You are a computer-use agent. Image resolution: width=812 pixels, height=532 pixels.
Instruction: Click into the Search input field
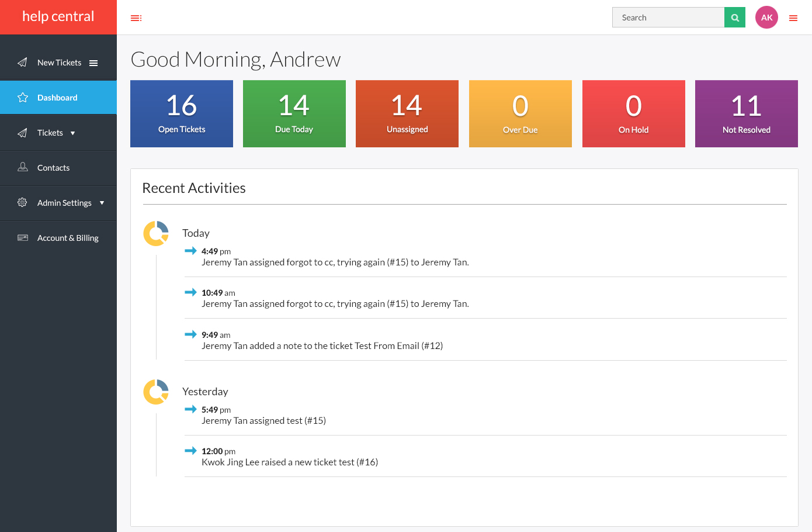click(668, 18)
